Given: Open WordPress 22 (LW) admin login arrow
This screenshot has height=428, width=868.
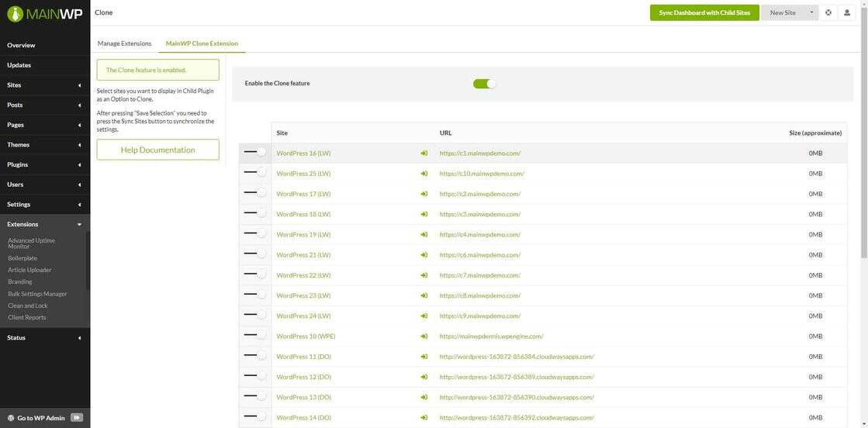Looking at the screenshot, I should [424, 275].
